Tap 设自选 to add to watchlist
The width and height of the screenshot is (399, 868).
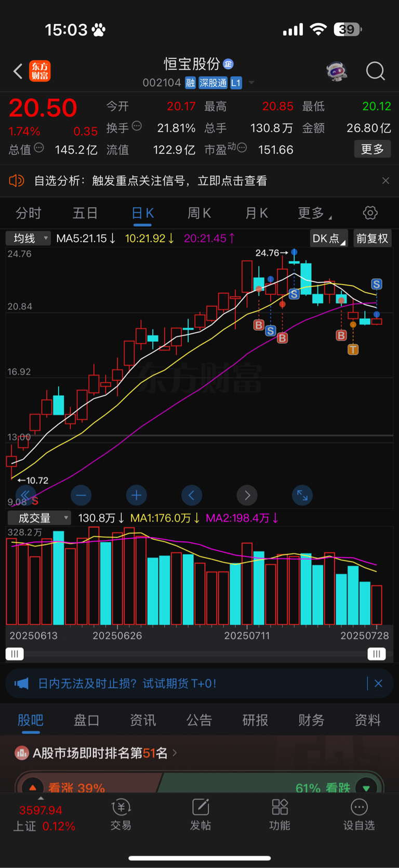[x=359, y=815]
